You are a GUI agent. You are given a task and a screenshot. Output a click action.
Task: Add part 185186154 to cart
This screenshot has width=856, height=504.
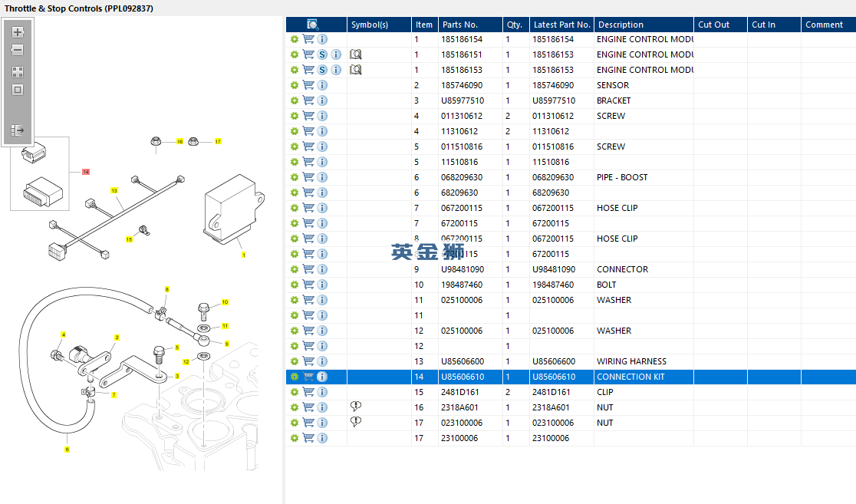click(308, 39)
